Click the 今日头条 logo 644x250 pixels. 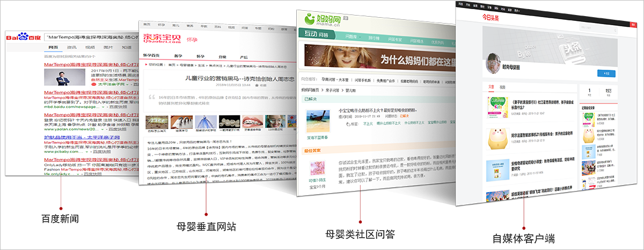point(489,18)
